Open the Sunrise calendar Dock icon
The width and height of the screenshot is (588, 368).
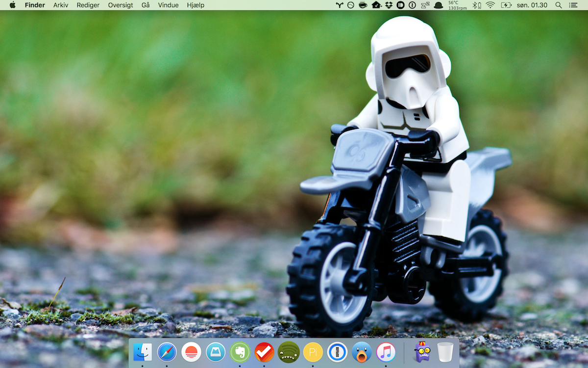tap(191, 352)
